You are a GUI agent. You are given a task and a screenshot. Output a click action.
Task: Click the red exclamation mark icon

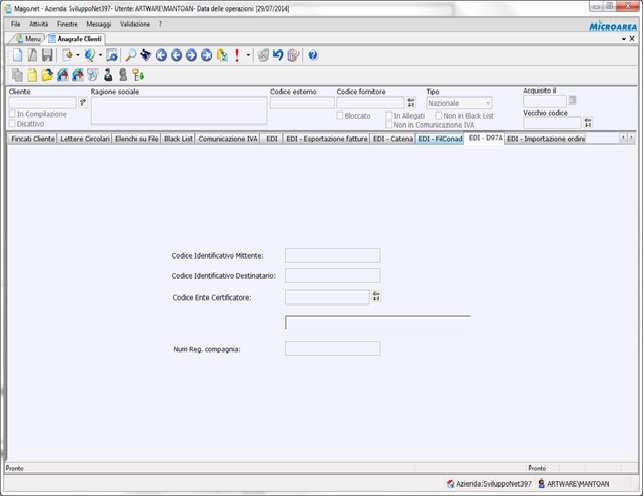pos(237,56)
